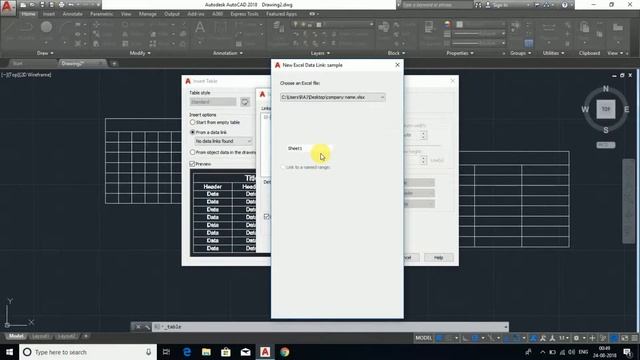Open the Manage ribbon tab
Screen dimensions: 640x360
point(148,14)
